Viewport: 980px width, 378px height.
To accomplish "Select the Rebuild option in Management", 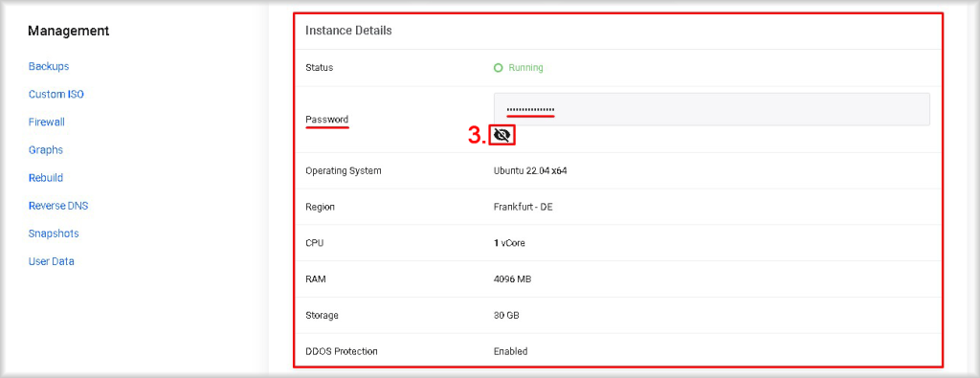I will (x=46, y=177).
